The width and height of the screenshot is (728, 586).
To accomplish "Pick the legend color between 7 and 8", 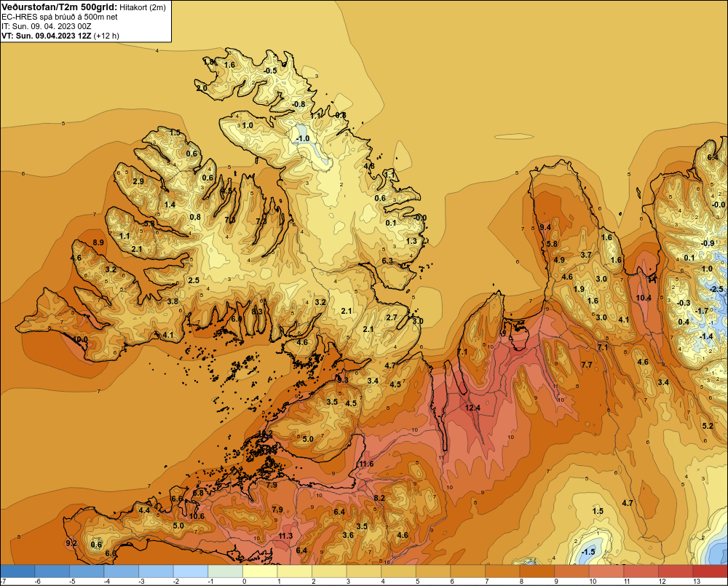I will [502, 571].
